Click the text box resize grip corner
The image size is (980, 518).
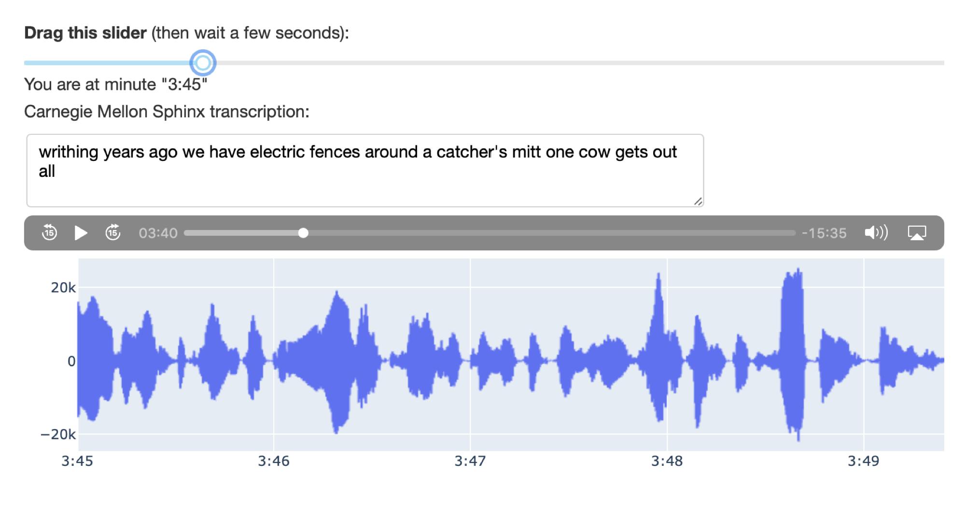[698, 201]
